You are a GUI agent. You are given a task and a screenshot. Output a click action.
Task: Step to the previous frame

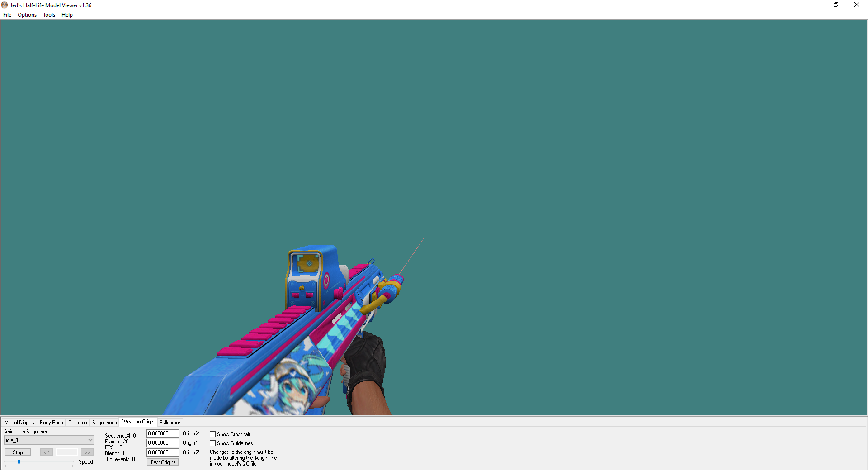coord(47,452)
